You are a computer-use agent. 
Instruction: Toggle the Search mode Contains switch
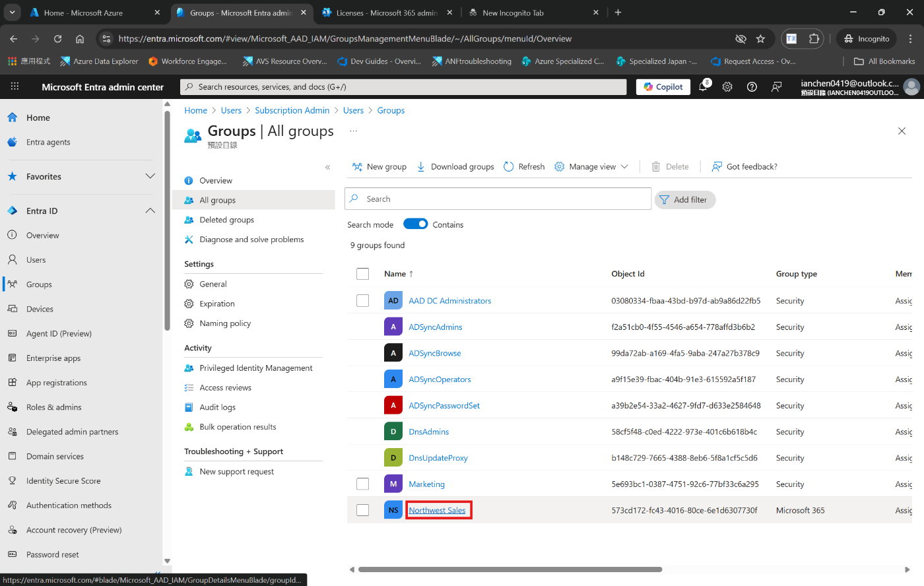(x=416, y=224)
